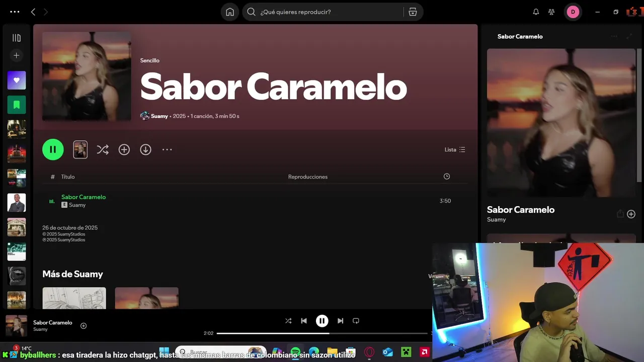Open the Browse icon in the search bar
Image resolution: width=644 pixels, height=362 pixels.
coord(413,12)
